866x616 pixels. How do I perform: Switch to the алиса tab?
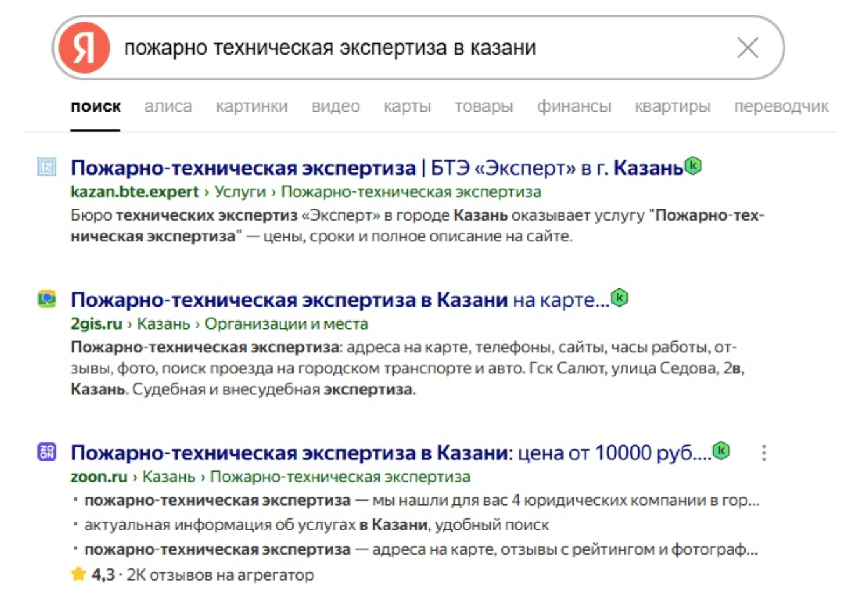coord(168,106)
